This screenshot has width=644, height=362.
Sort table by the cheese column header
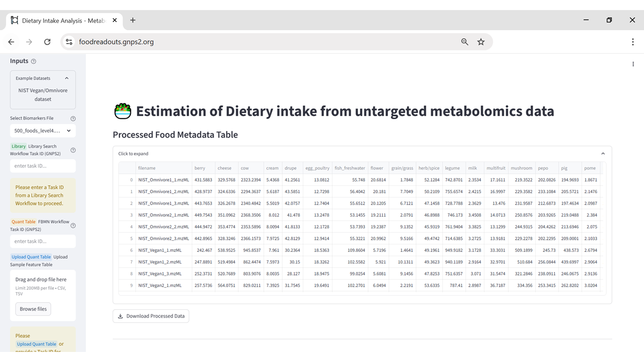point(224,168)
